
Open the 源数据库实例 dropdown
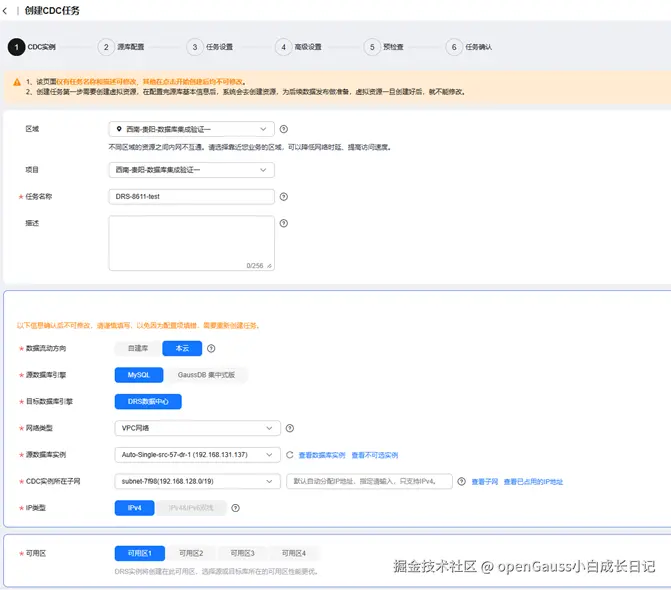click(x=197, y=454)
